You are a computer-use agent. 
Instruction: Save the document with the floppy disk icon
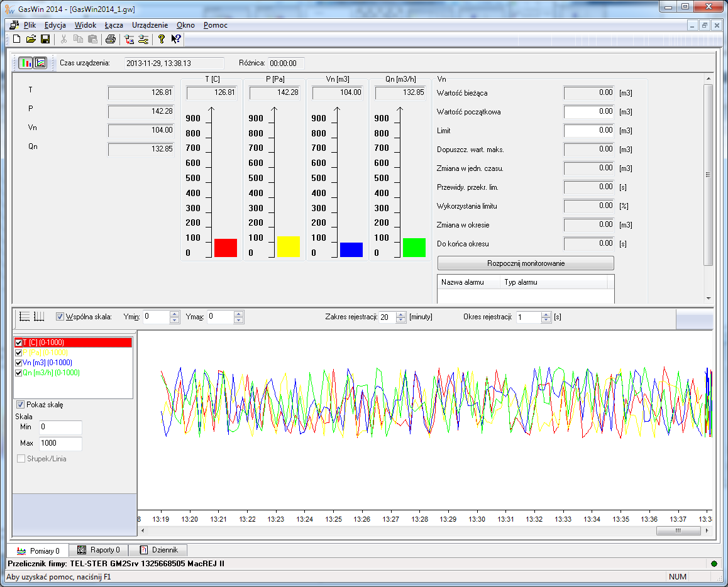45,39
